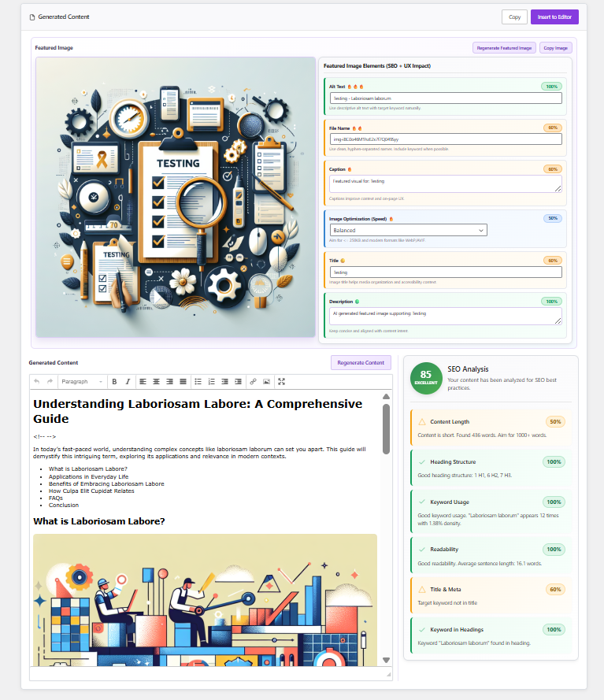Click 'Target keyword not in title' message
Screen dimensions: 604x700
(x=447, y=603)
